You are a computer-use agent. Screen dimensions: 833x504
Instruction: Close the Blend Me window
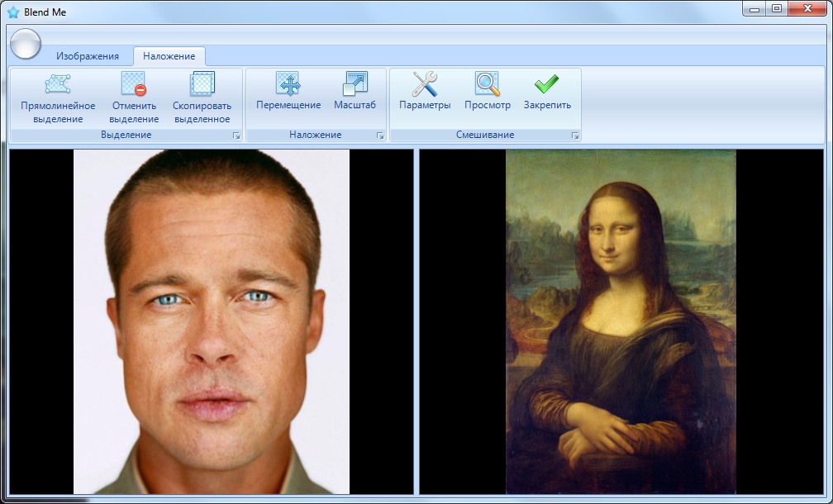click(x=807, y=8)
